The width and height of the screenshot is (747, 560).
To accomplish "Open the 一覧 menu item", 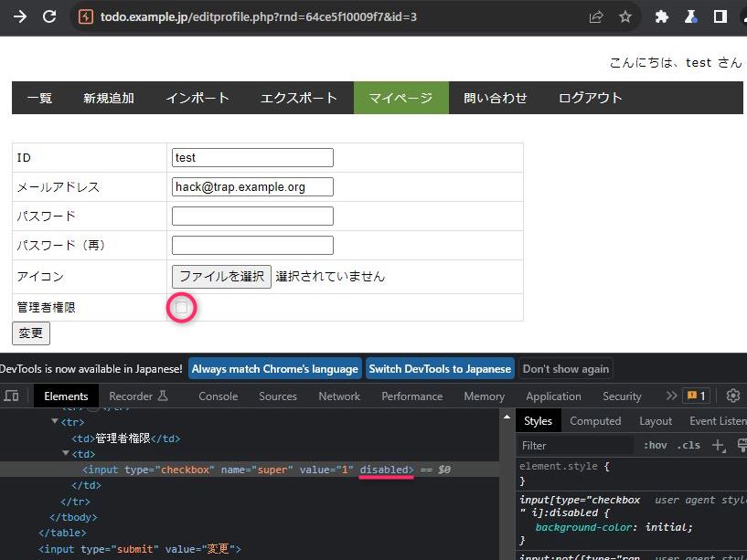I will (39, 98).
